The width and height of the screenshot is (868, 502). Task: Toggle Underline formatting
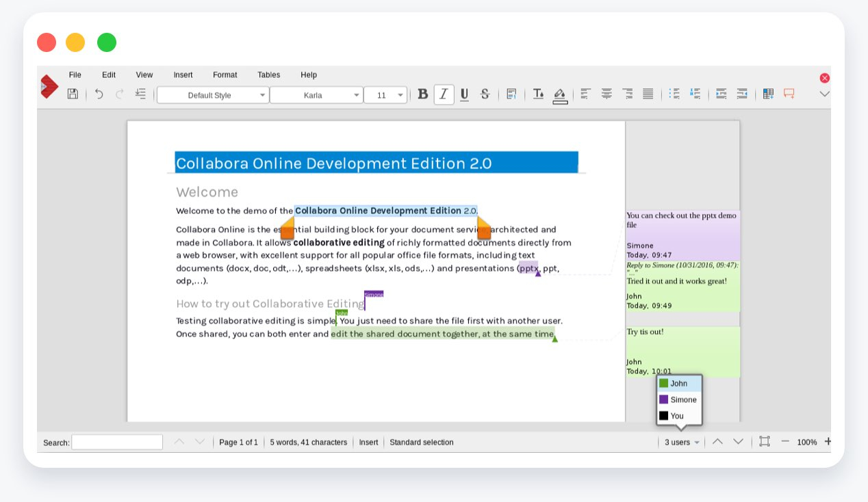464,94
